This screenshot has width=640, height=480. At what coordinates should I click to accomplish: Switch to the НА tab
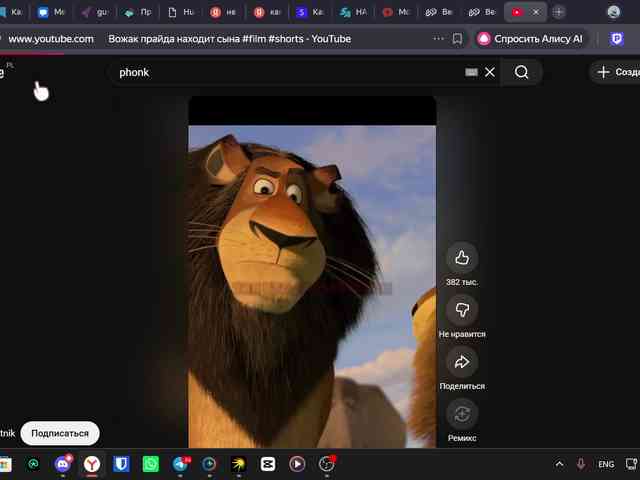click(353, 12)
